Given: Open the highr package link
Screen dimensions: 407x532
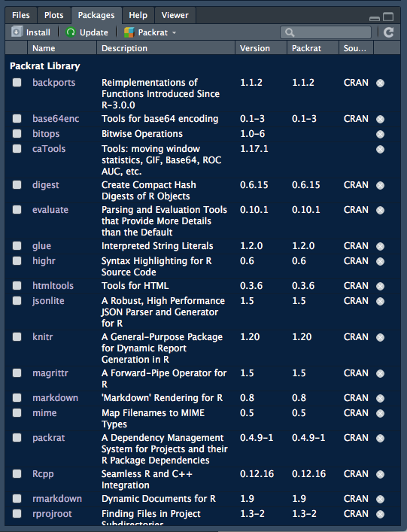Looking at the screenshot, I should 44,261.
